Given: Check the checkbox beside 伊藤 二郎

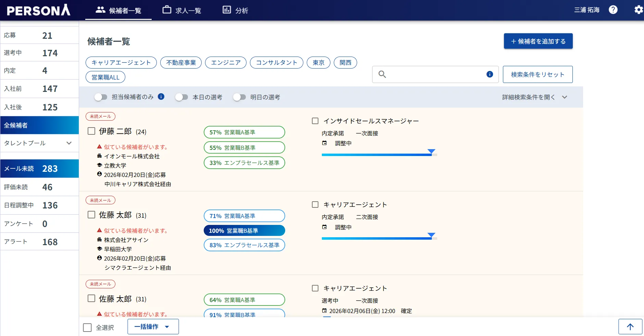Looking at the screenshot, I should click(91, 131).
